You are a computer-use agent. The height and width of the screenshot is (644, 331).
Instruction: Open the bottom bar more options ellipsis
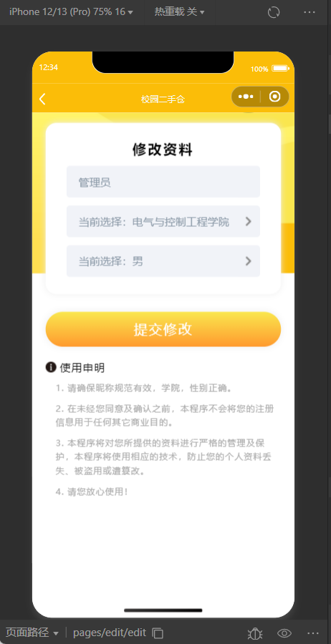pyautogui.click(x=313, y=633)
